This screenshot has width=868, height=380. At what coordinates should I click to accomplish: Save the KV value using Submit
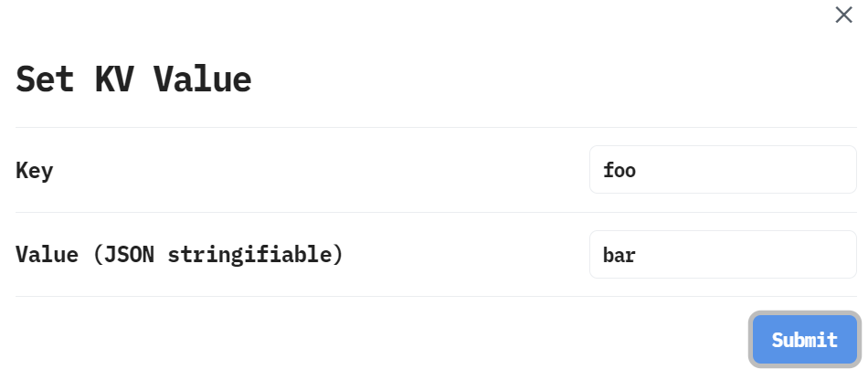[x=804, y=340]
